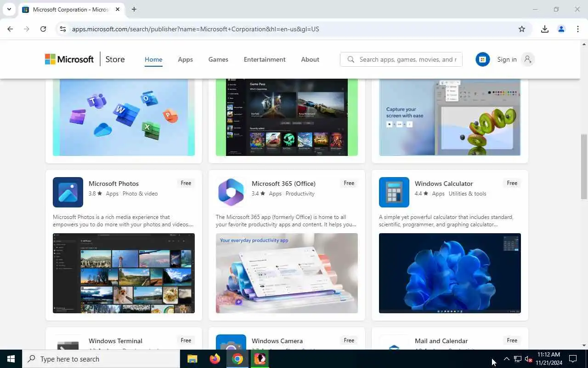The image size is (588, 368).
Task: Click the Windows Calculator blue bloom screenshot
Action: [450, 273]
